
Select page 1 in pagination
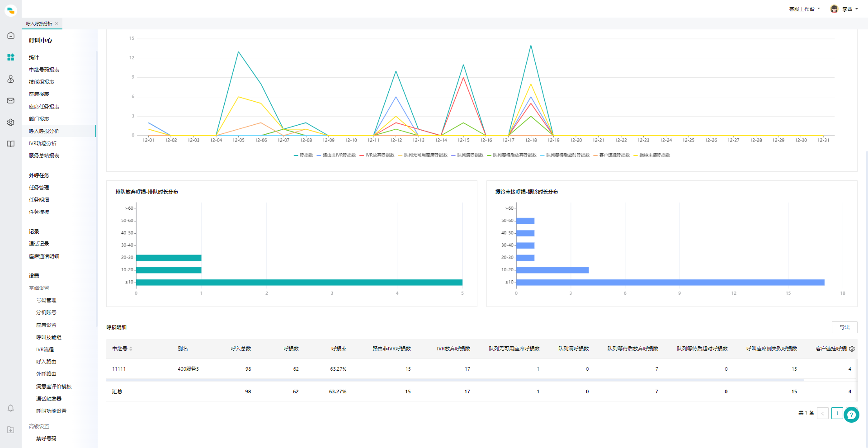click(x=837, y=413)
